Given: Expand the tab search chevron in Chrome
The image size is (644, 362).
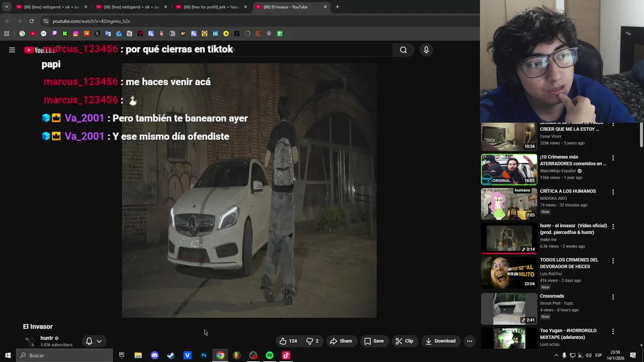Looking at the screenshot, I should point(7,7).
